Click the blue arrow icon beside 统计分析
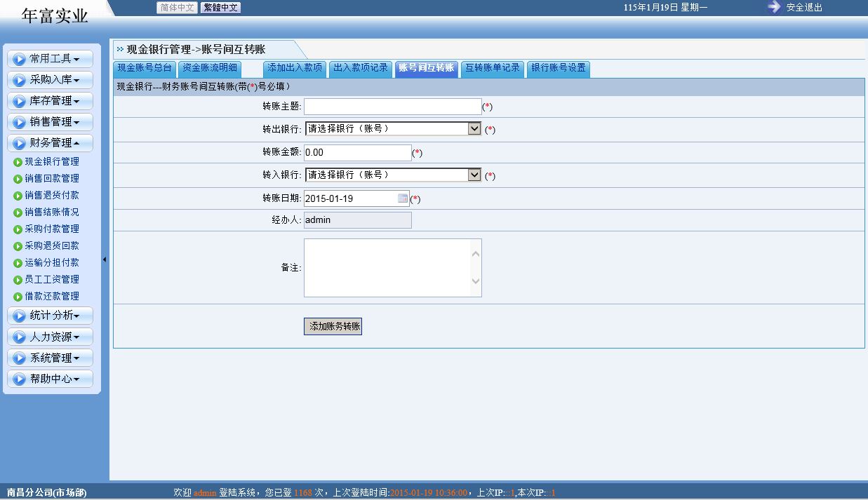 19,316
